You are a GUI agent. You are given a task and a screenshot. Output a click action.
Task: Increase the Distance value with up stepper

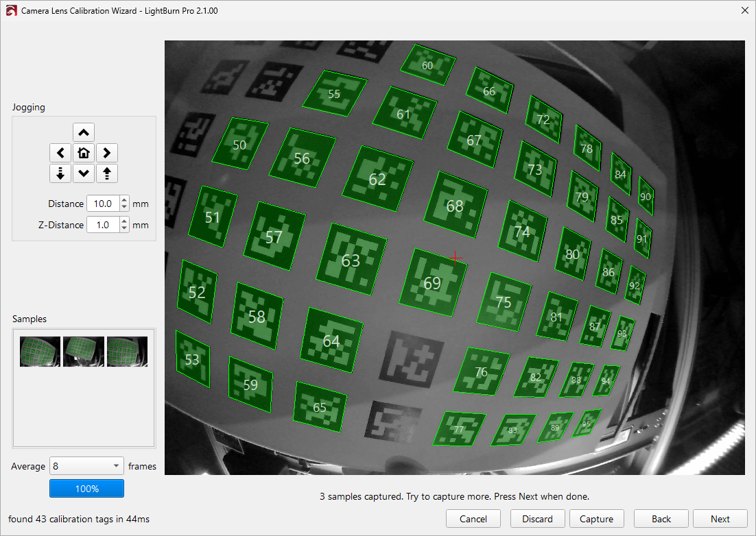(x=124, y=200)
